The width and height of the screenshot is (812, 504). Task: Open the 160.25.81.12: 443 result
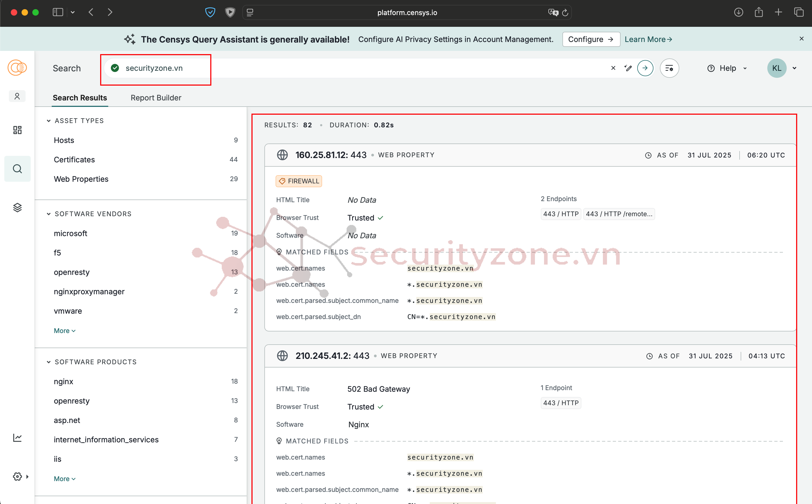tap(331, 155)
